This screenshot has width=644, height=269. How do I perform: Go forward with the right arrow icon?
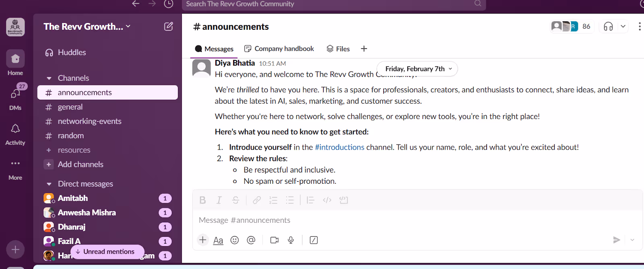tap(152, 4)
